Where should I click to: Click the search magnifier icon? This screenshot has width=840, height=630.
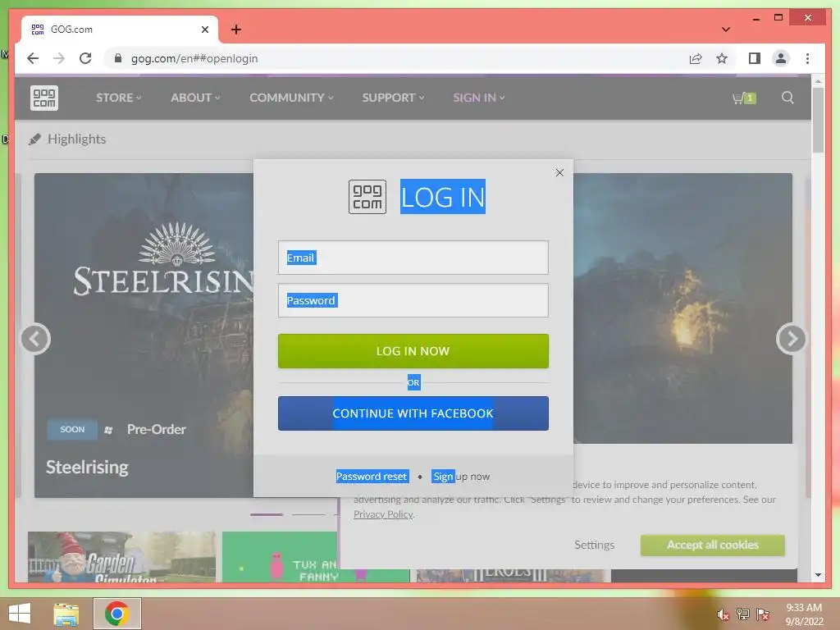click(787, 98)
